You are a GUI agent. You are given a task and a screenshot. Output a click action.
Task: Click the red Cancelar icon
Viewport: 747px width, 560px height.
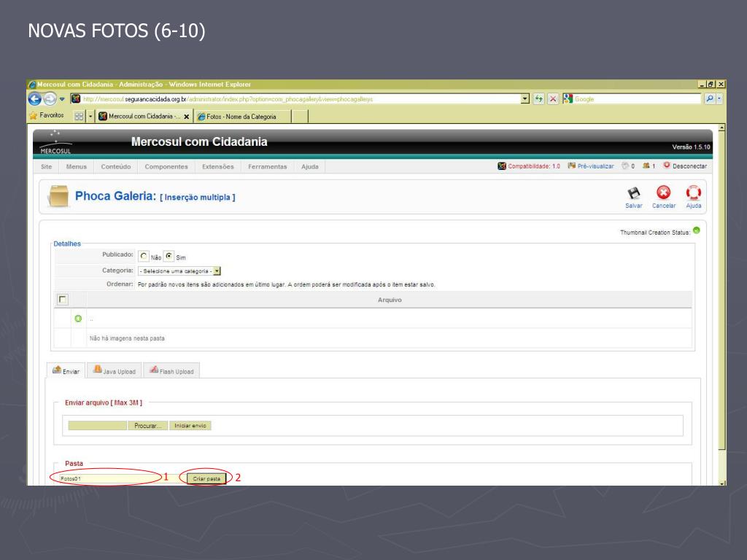click(663, 192)
